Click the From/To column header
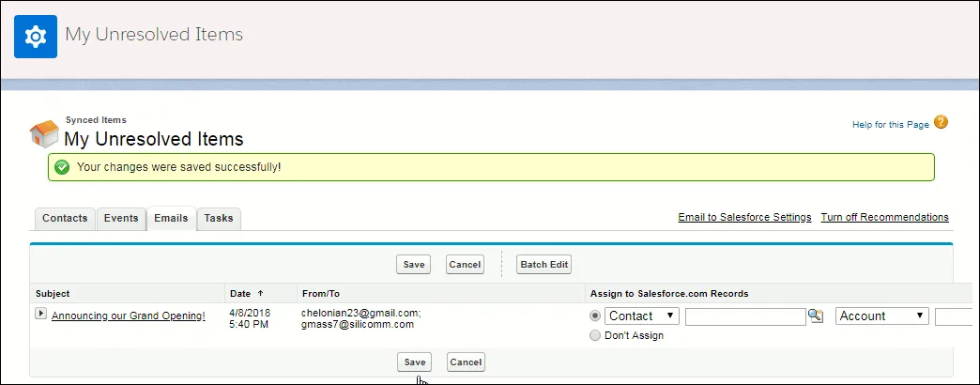Image resolution: width=980 pixels, height=385 pixels. click(x=321, y=293)
